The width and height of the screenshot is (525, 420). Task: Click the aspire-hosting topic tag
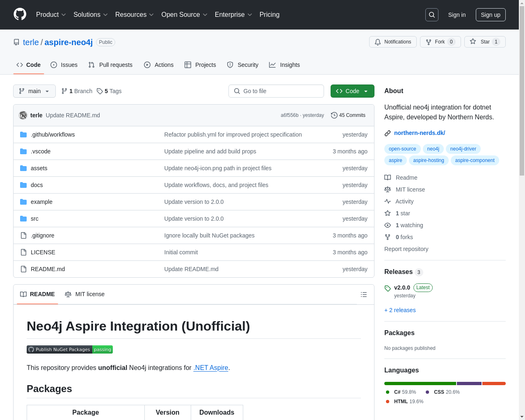(429, 160)
